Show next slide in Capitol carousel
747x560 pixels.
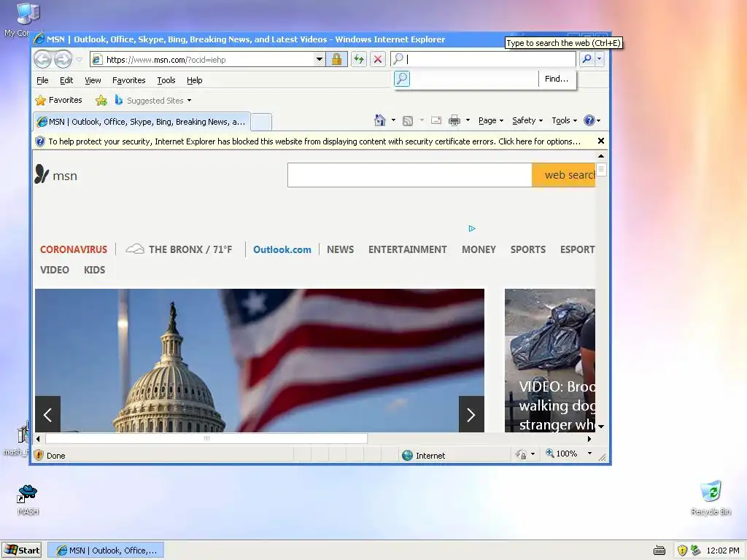(x=471, y=414)
